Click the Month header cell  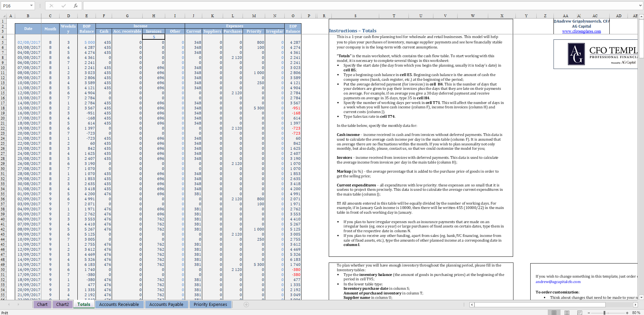[x=50, y=29]
